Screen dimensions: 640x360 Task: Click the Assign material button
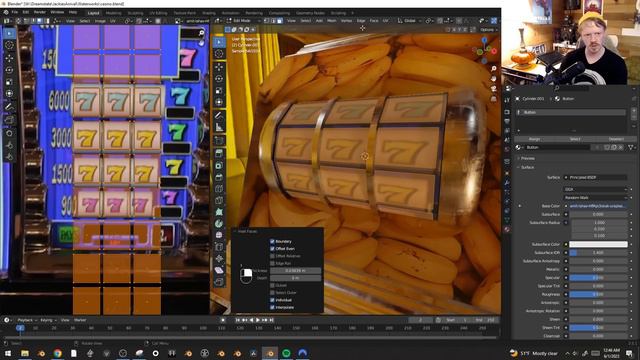pos(534,139)
